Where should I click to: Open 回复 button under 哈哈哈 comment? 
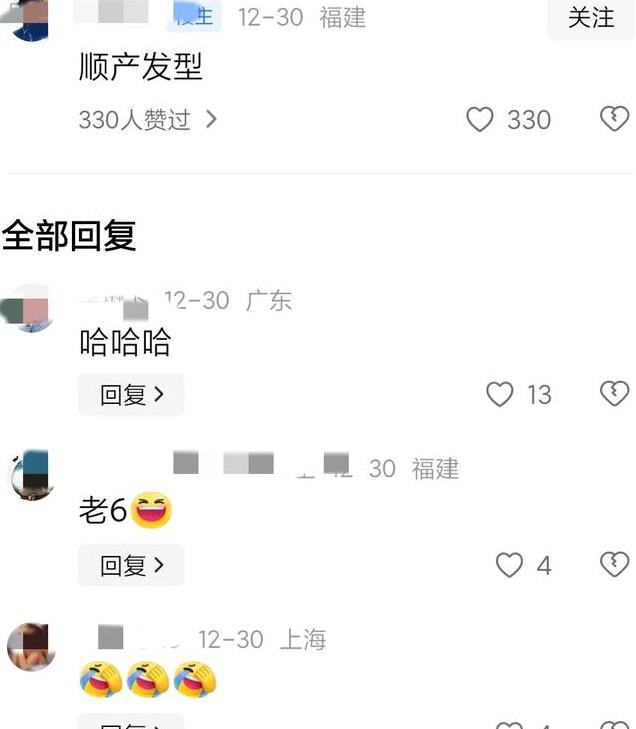click(x=131, y=394)
